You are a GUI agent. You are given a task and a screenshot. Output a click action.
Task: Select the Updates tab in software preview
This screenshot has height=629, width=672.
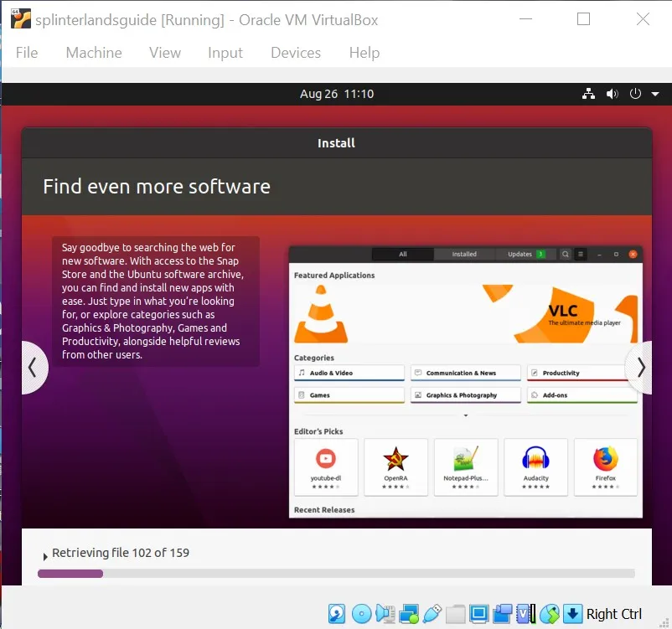click(x=526, y=254)
